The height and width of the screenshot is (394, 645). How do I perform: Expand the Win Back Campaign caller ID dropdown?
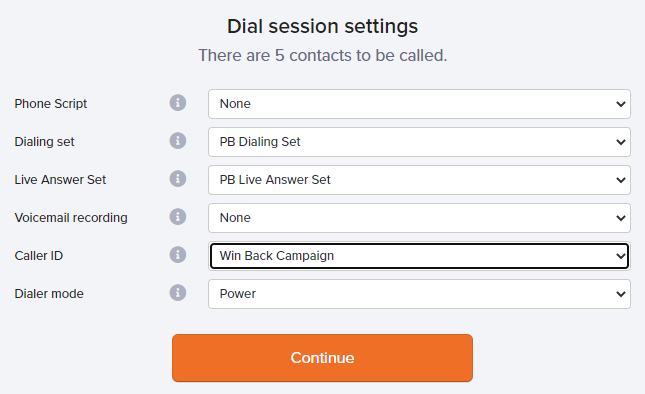(x=419, y=256)
